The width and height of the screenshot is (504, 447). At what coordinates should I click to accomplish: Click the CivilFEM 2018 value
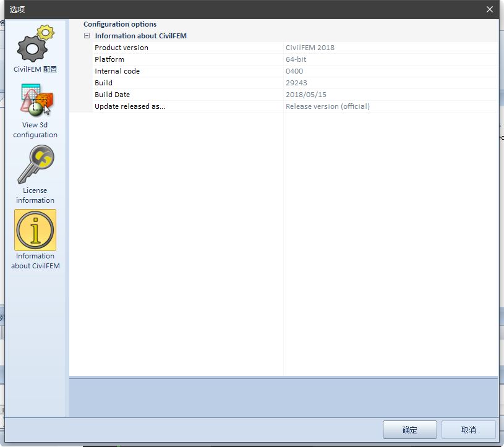point(310,48)
